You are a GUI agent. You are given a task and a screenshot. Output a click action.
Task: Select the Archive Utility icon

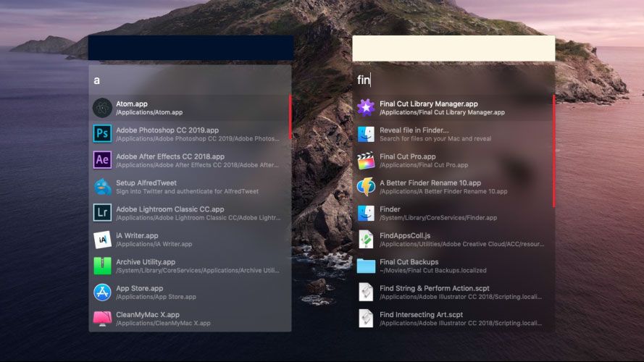pos(102,266)
